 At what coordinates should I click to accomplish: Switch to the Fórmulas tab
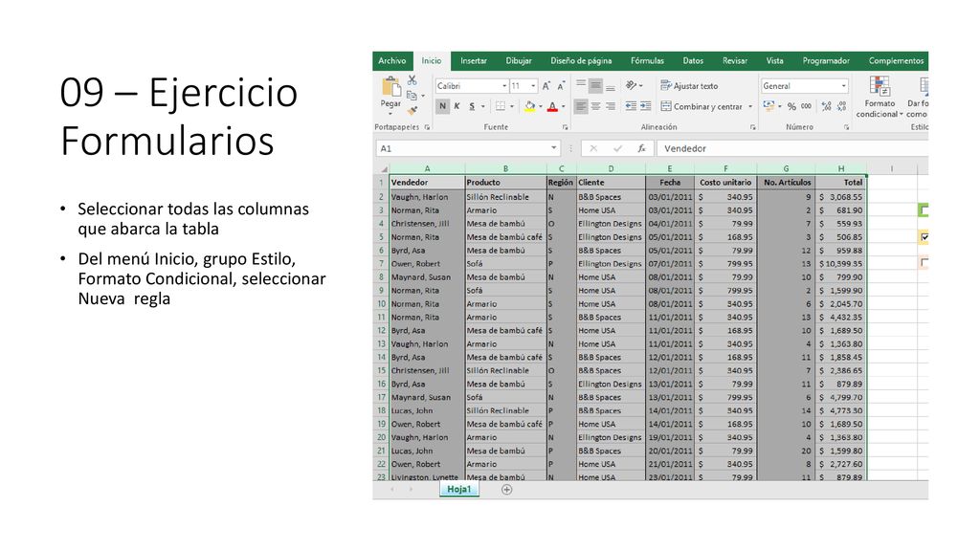pos(647,61)
